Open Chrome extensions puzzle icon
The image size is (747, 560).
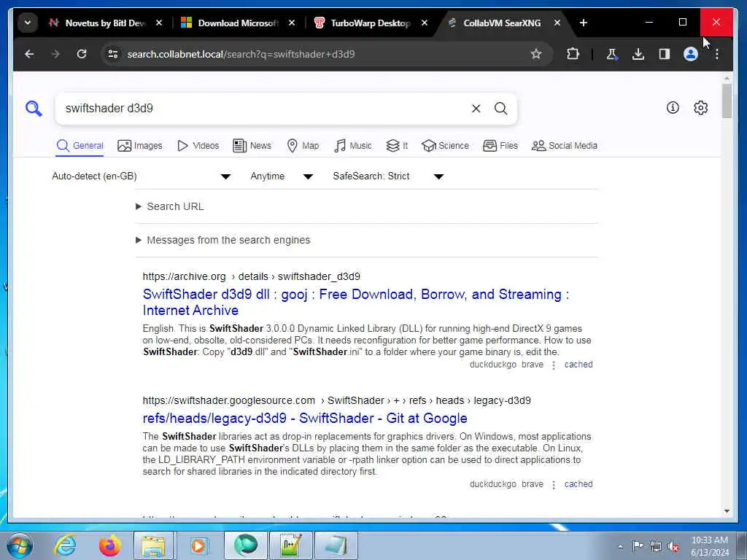click(573, 54)
